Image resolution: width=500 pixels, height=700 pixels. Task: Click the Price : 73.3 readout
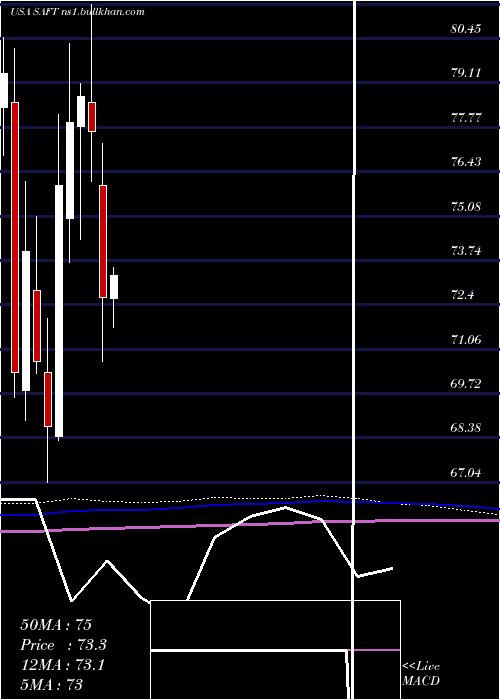[x=63, y=645]
